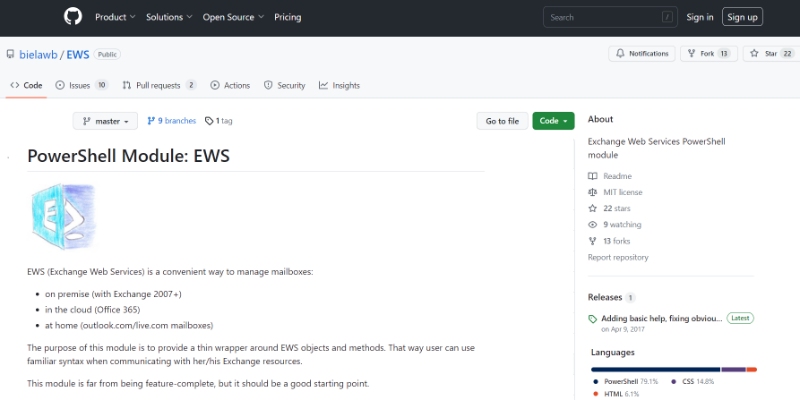Image resolution: width=800 pixels, height=400 pixels.
Task: Click the EWS module logo image
Action: 62,216
